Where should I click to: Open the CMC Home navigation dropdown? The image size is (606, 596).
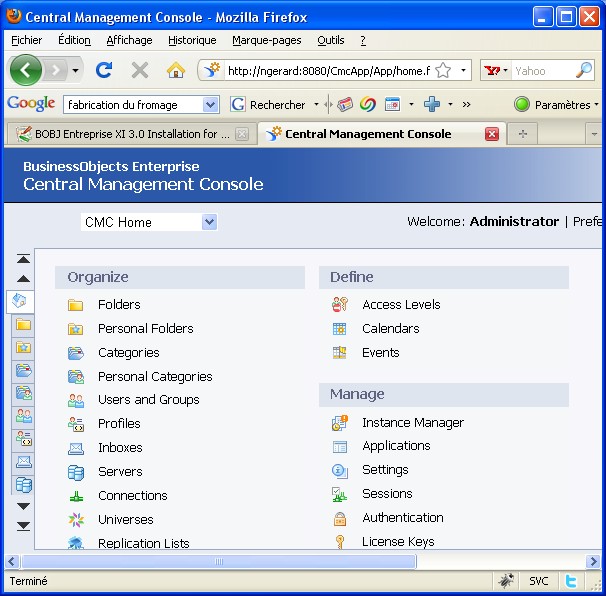point(209,222)
